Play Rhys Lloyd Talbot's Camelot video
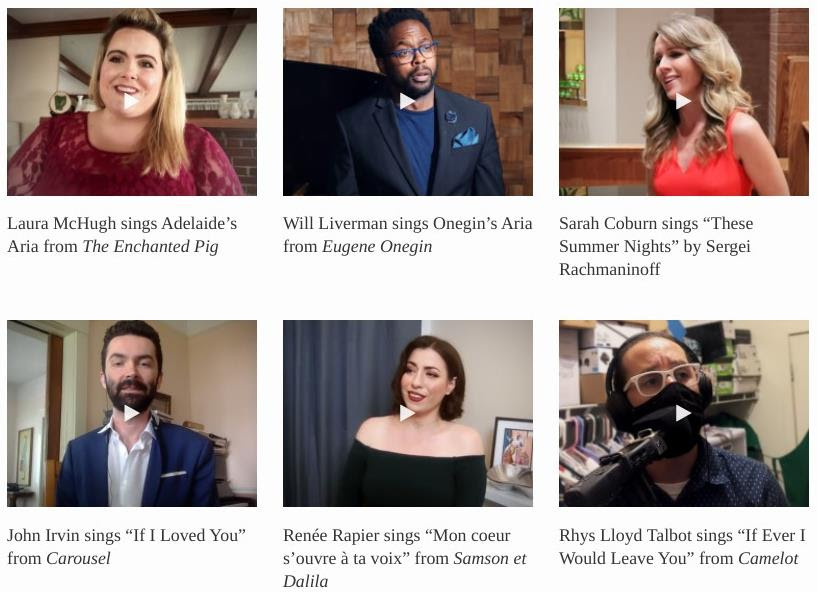 pos(684,413)
